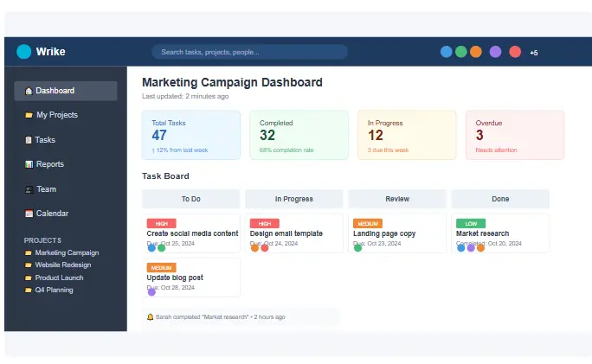Show more members with +5 indicator
The height and width of the screenshot is (364, 592).
[533, 53]
